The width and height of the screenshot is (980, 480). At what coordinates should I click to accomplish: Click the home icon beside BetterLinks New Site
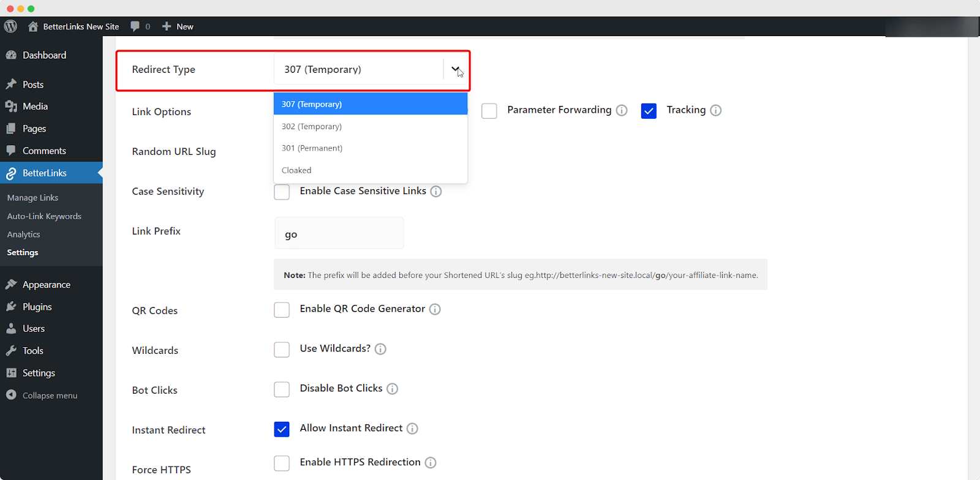(33, 26)
